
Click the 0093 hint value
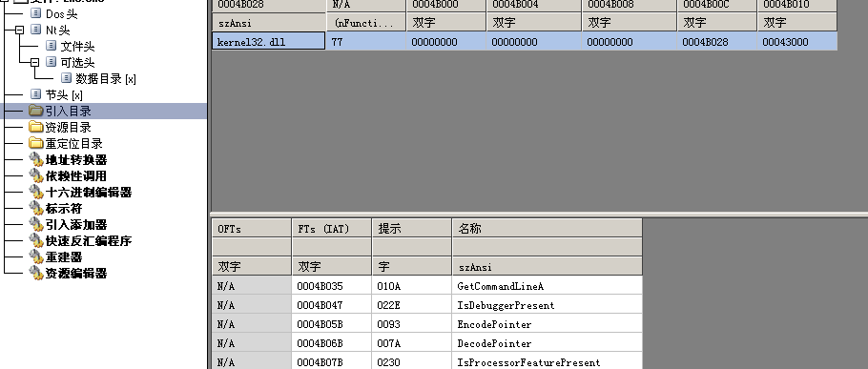412,324
